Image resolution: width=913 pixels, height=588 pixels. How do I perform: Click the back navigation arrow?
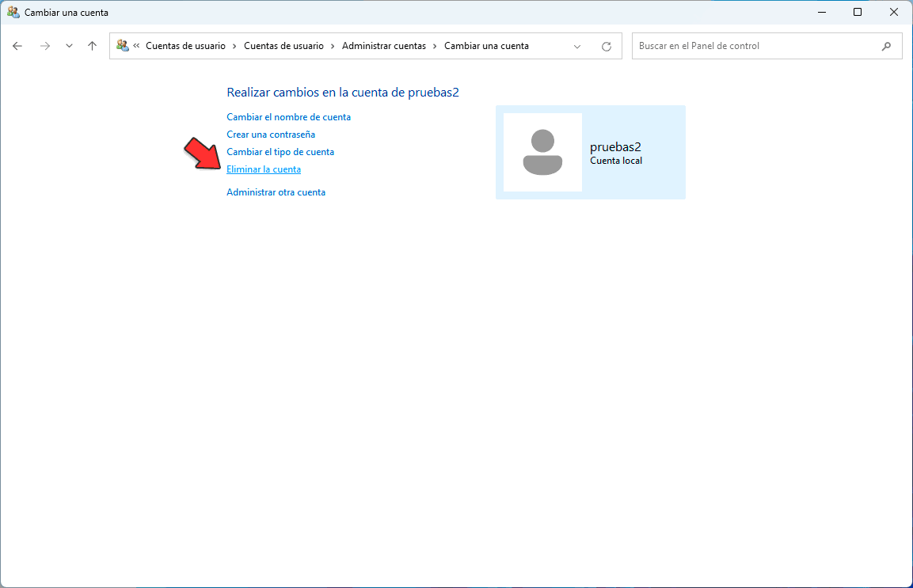click(x=17, y=46)
